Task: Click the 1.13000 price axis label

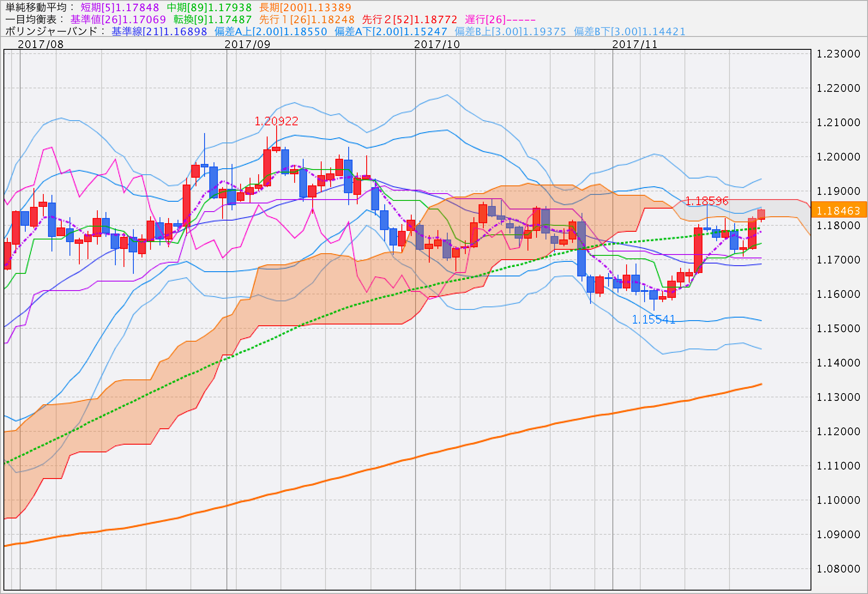Action: point(838,397)
